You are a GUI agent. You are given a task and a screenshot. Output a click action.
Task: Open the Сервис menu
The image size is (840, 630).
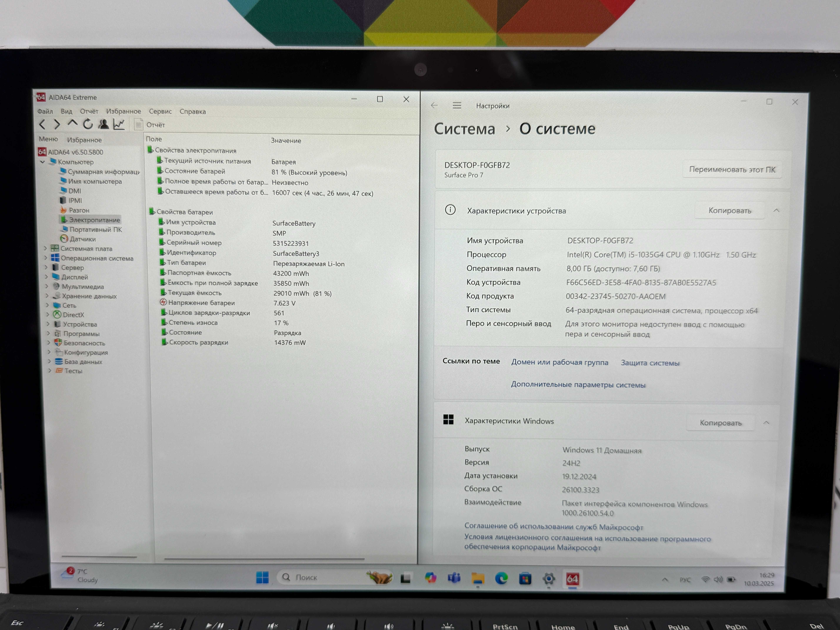[x=160, y=111]
